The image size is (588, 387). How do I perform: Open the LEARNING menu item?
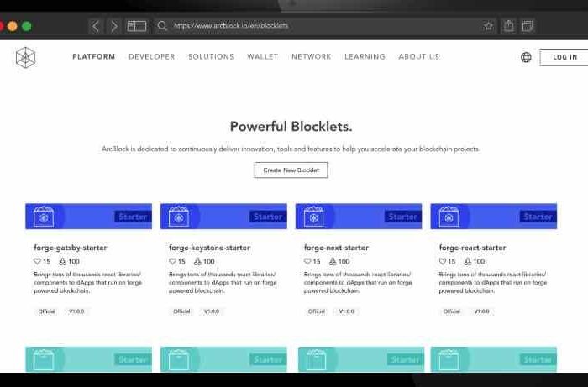(x=365, y=56)
